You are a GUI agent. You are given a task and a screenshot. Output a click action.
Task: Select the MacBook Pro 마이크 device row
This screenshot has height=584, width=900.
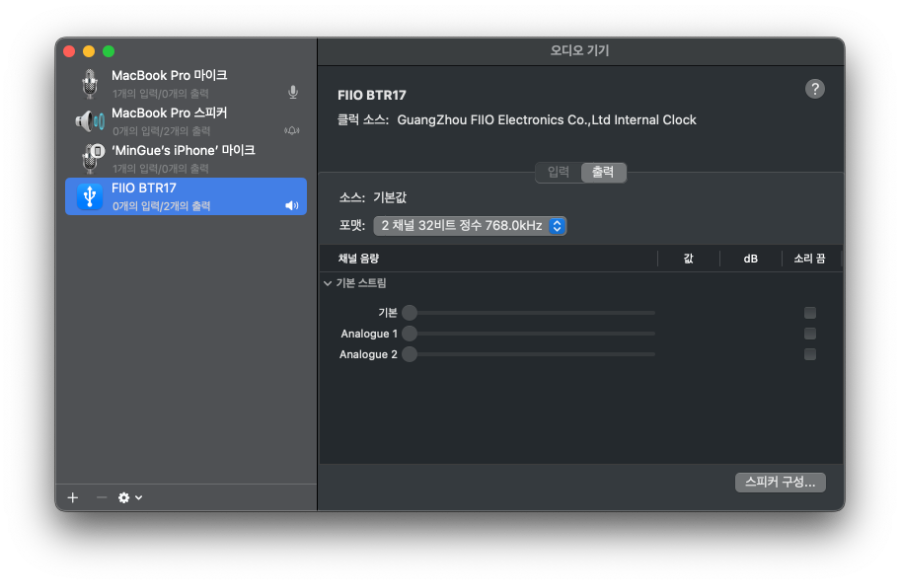186,84
